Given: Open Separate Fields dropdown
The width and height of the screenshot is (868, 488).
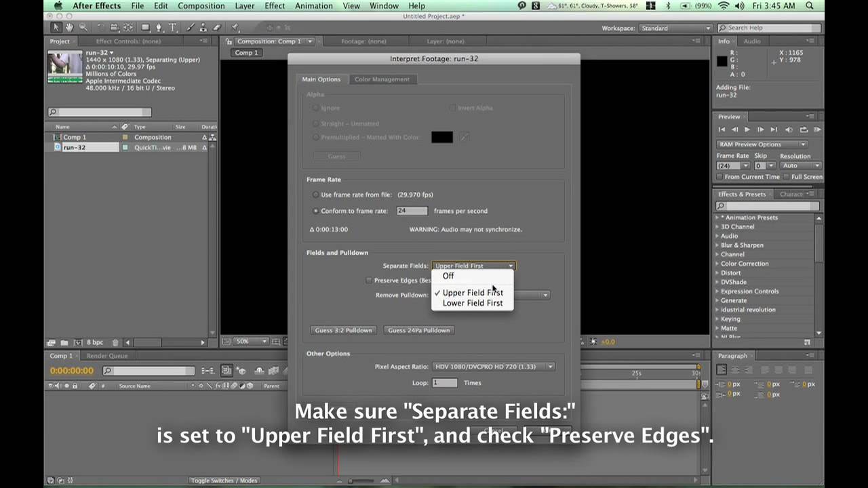Looking at the screenshot, I should (x=473, y=266).
